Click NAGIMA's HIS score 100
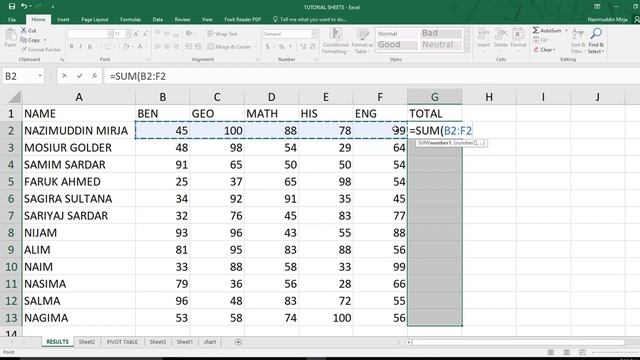This screenshot has height=360, width=640. [326, 318]
